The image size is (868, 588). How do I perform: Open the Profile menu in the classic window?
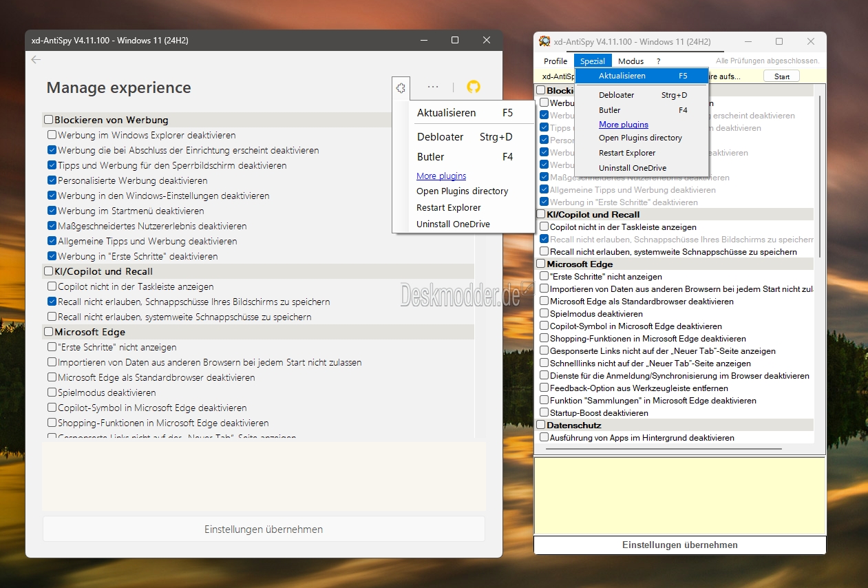click(555, 61)
